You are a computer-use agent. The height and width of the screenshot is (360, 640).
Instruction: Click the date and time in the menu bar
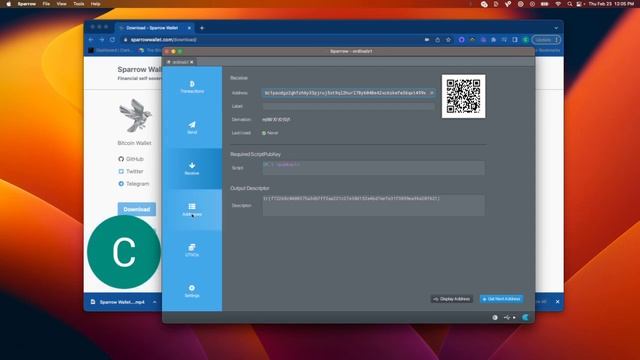(611, 4)
